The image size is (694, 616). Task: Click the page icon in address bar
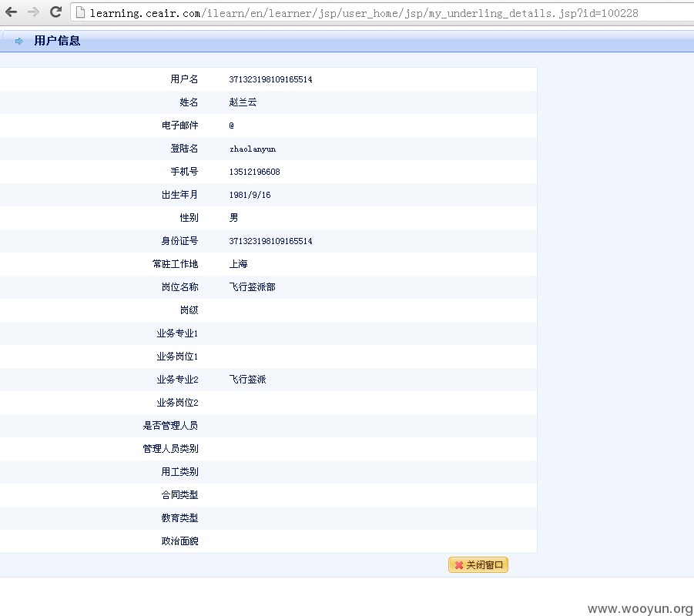[81, 12]
